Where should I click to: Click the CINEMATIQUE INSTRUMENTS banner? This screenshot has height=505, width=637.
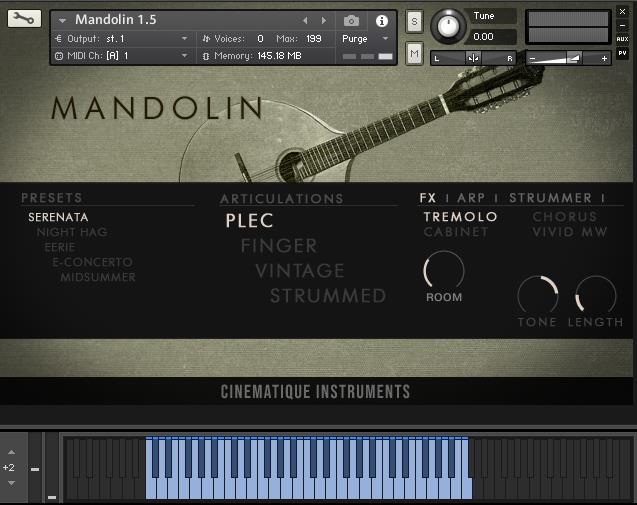[x=315, y=392]
